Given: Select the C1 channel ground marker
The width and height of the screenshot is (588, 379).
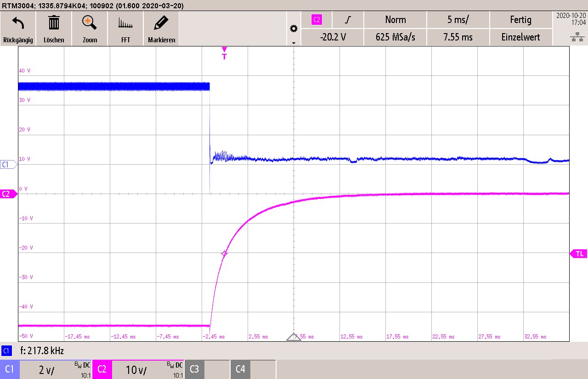Looking at the screenshot, I should click(x=8, y=164).
